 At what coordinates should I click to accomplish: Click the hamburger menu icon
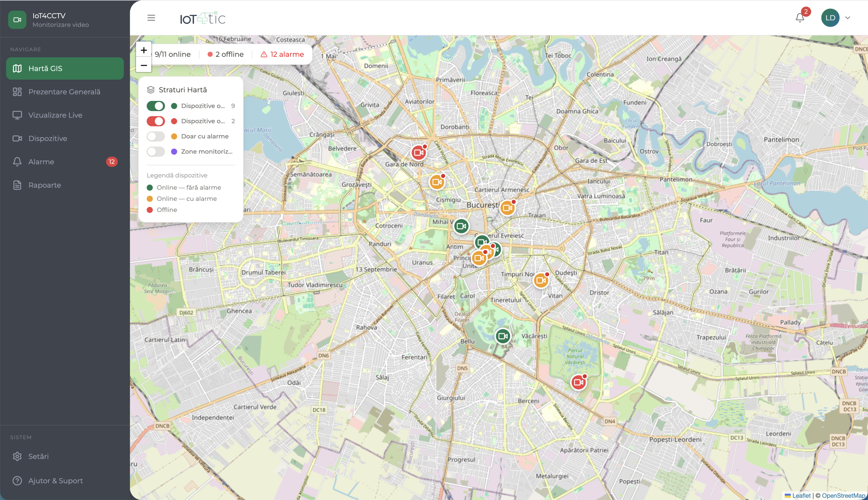pyautogui.click(x=151, y=18)
